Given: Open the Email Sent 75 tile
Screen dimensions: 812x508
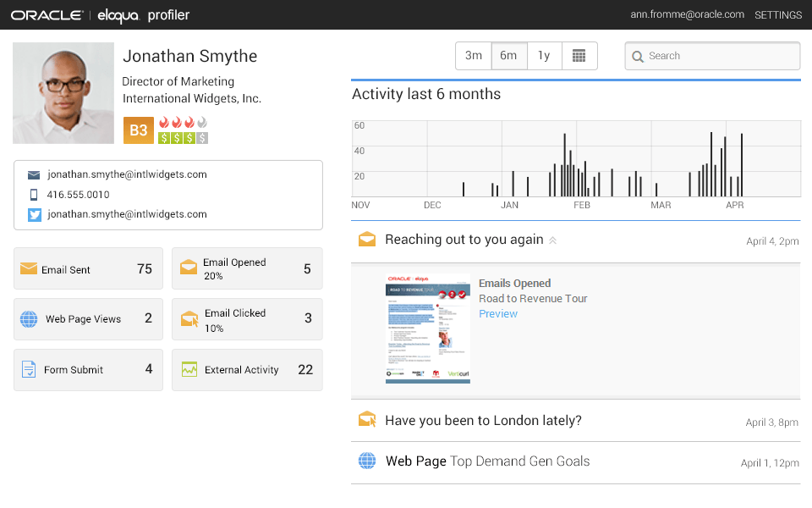Looking at the screenshot, I should [x=89, y=268].
